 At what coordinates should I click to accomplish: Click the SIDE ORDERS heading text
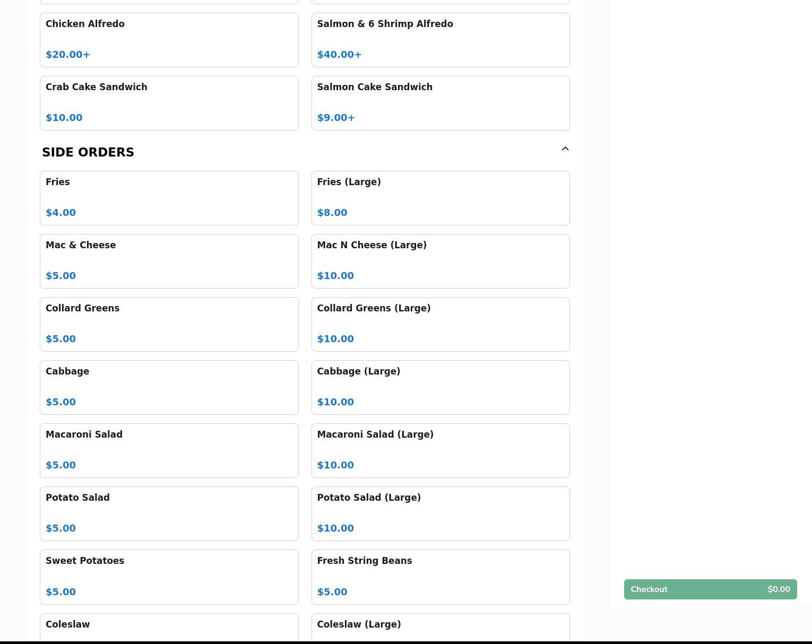88,152
